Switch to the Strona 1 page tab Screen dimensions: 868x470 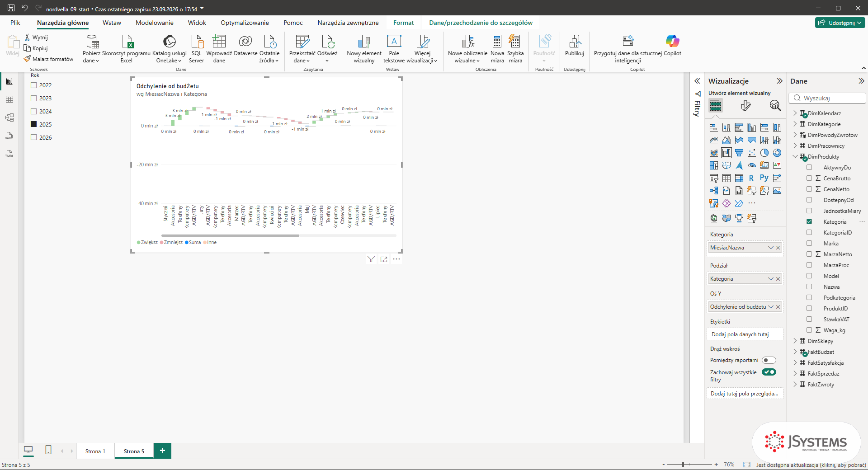(x=95, y=451)
